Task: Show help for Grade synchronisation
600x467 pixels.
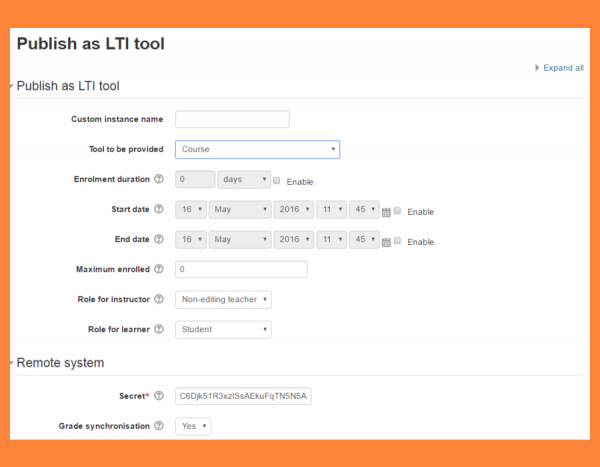Action: [159, 426]
